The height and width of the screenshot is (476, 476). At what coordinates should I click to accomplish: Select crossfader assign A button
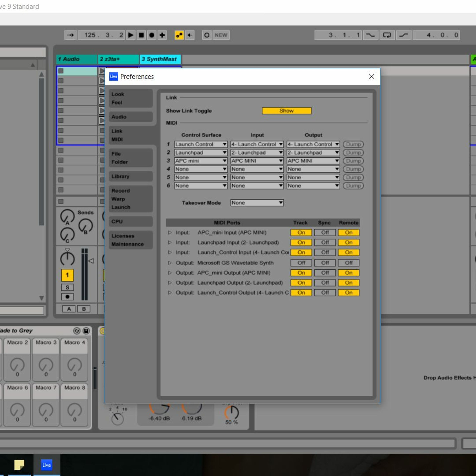click(x=69, y=309)
